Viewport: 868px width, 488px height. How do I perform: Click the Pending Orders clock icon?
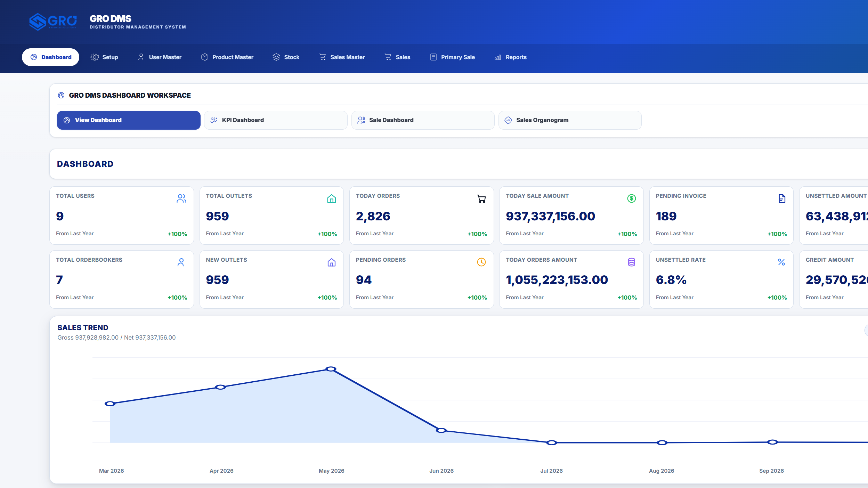coord(481,262)
